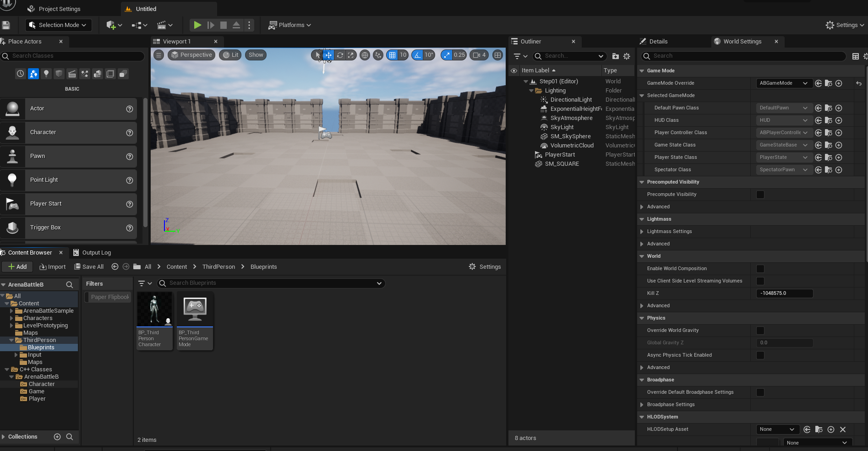868x451 pixels.
Task: Reset GameMode Override to default arrow
Action: pyautogui.click(x=858, y=83)
